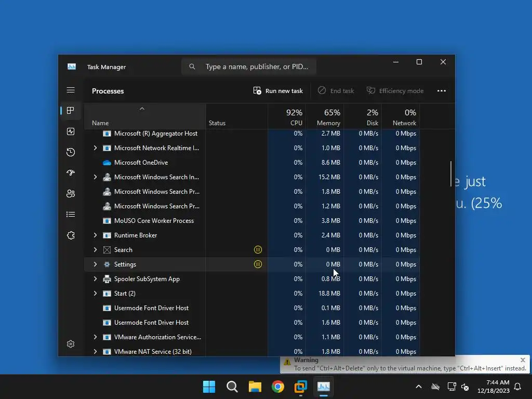Click the Task Manager title bar app icon
The width and height of the screenshot is (532, 399).
tap(72, 67)
